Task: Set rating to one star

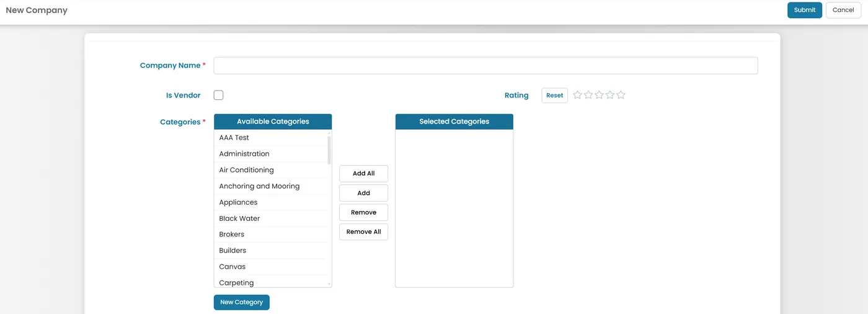Action: tap(577, 95)
